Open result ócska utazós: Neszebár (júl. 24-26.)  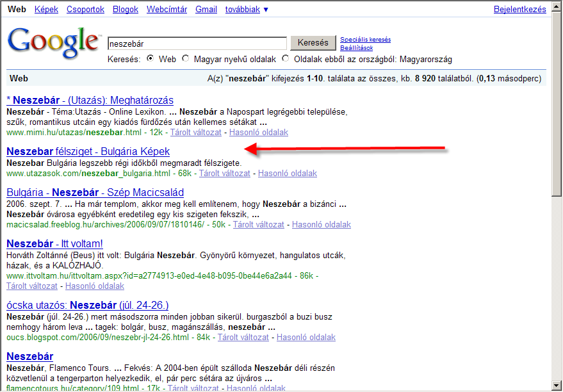pyautogui.click(x=87, y=305)
